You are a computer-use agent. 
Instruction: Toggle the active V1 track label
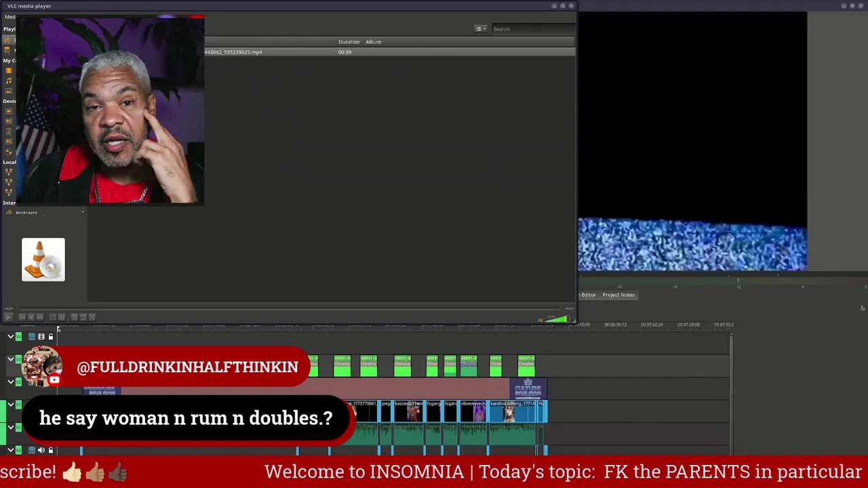coord(18,405)
